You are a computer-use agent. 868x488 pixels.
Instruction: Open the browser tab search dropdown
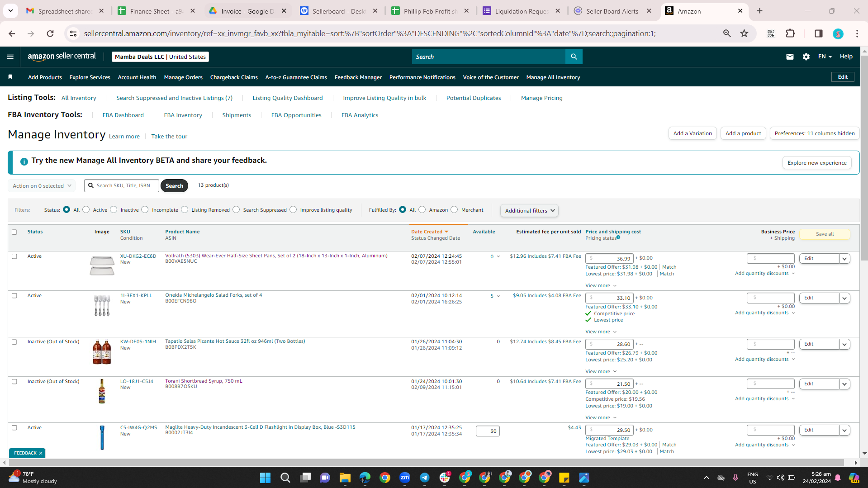click(10, 11)
